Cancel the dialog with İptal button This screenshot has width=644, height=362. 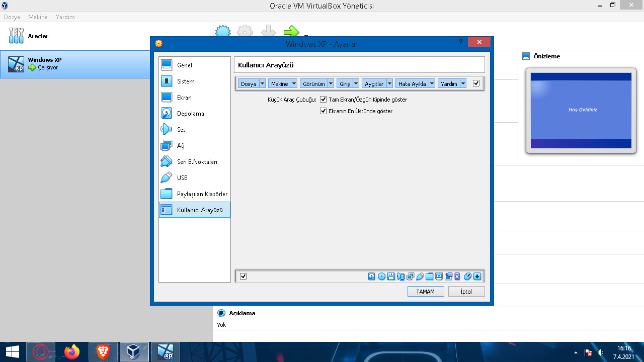tap(466, 292)
